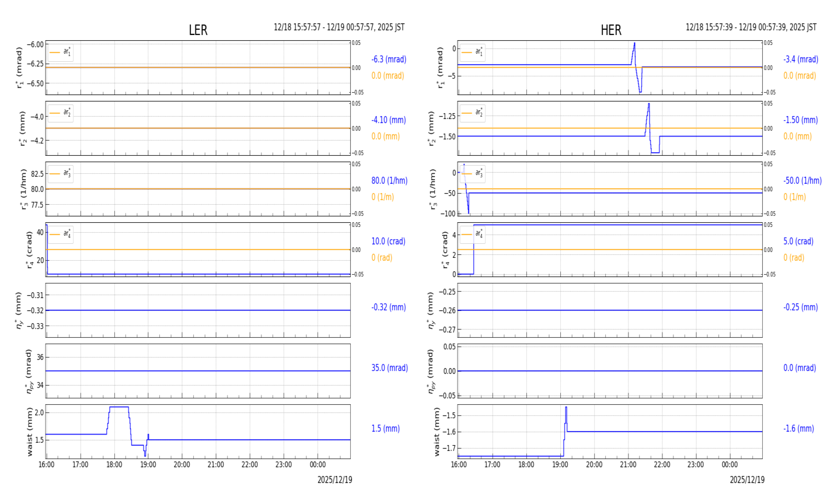Click the ∂r1* legend in the LER r1 plot
Image resolution: width=824 pixels, height=504 pixels.
(x=61, y=52)
